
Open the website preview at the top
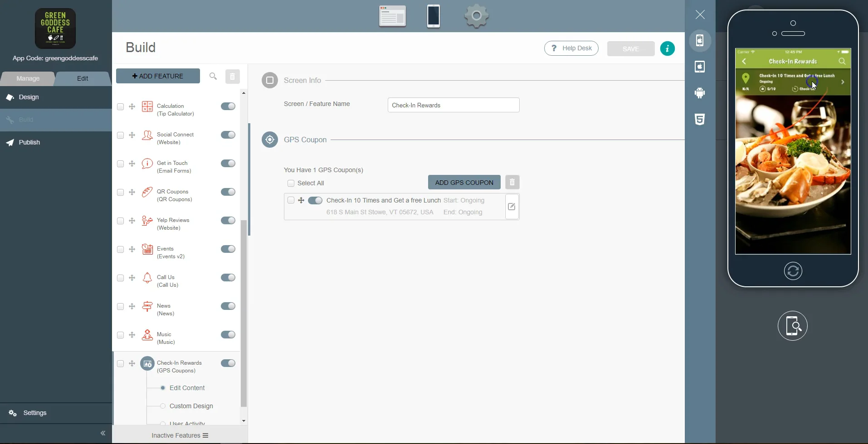393,16
